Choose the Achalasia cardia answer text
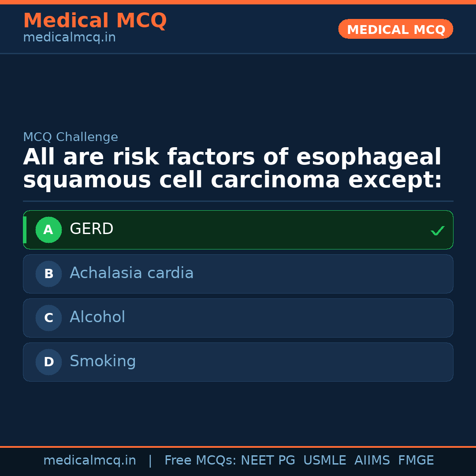 (x=131, y=273)
